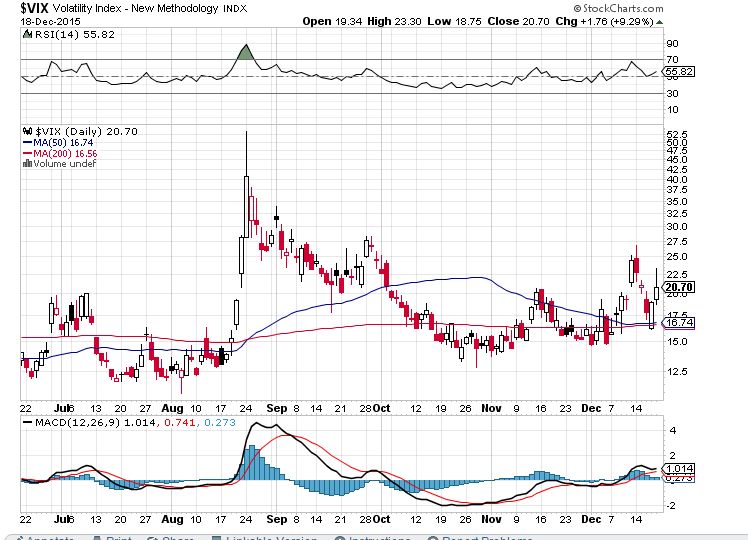Click the Nov label below the MACD panel
This screenshot has width=748, height=540.
point(491,519)
